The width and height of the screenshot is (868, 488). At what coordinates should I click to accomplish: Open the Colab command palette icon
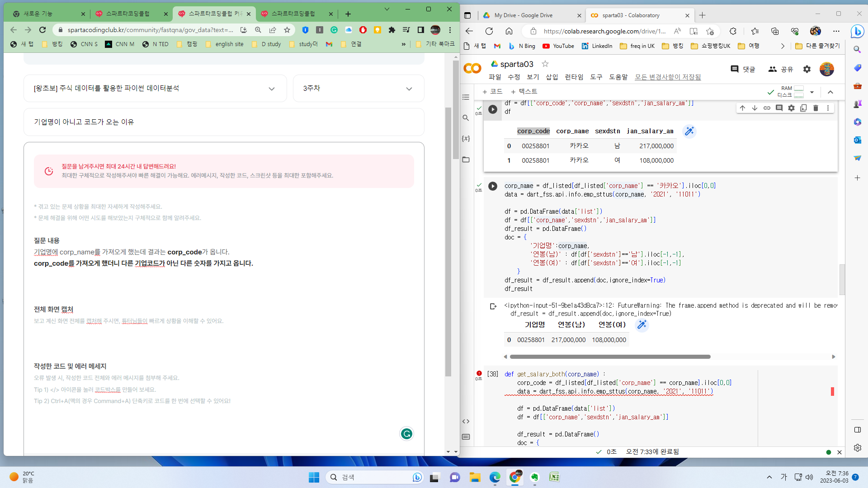point(466,437)
